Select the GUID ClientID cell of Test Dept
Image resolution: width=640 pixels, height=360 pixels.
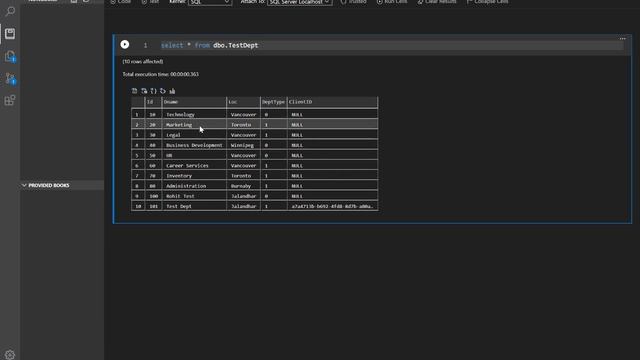click(333, 206)
